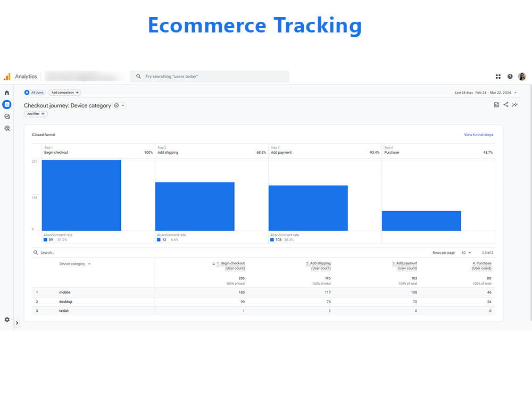Click mobile Purchase value 46
532x399 pixels.
point(489,293)
